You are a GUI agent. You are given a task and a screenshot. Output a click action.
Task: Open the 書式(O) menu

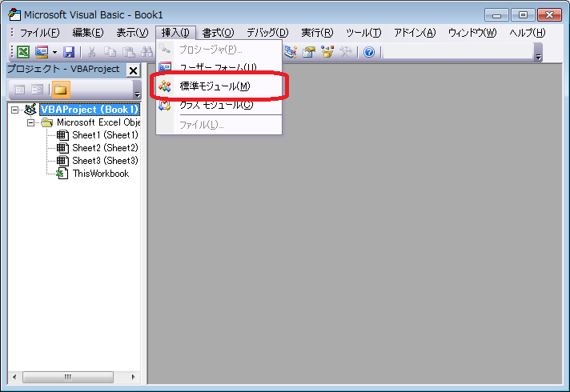coord(218,33)
